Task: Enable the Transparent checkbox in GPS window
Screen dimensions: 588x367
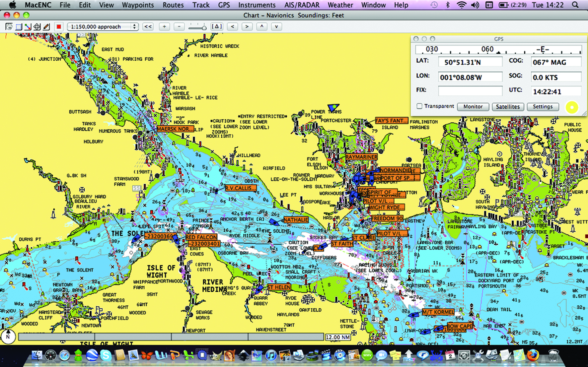Action: [419, 106]
